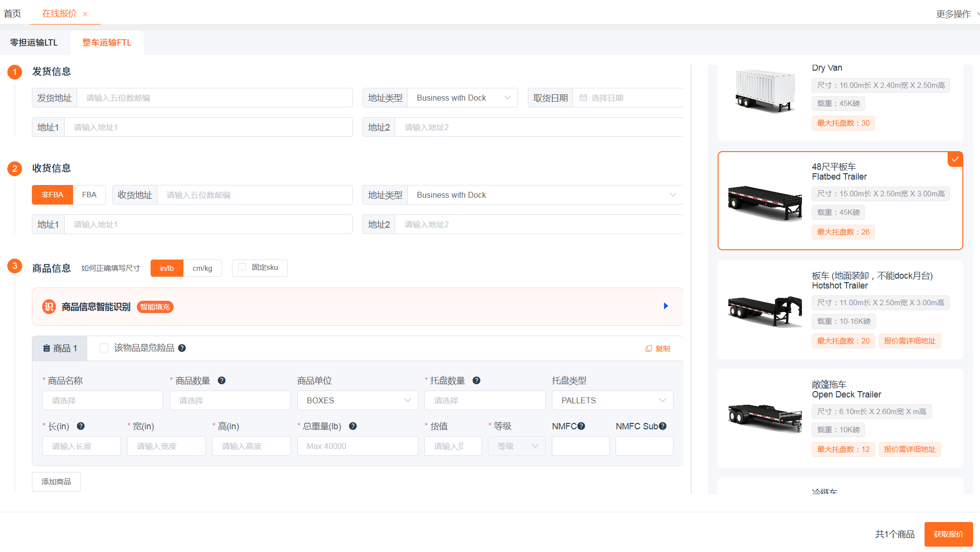Close the 在线报价 tab
The image size is (980, 552).
85,14
